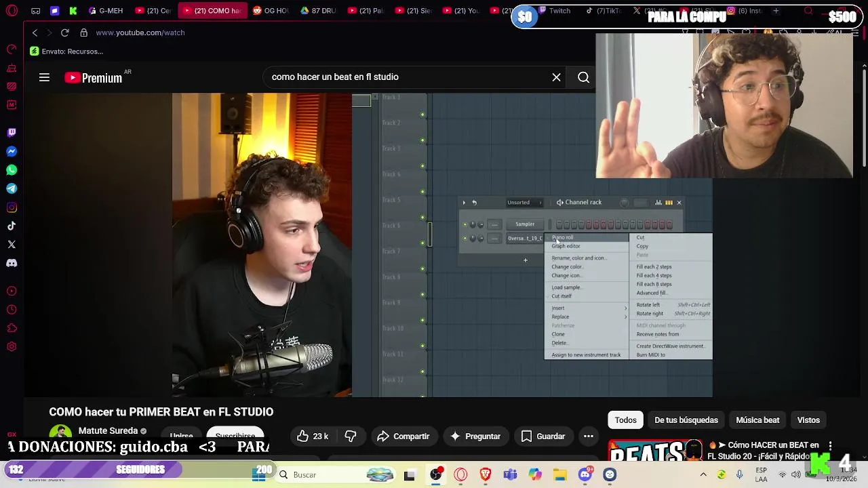Click the YouTube Premium logo
The image size is (868, 488).
[94, 78]
